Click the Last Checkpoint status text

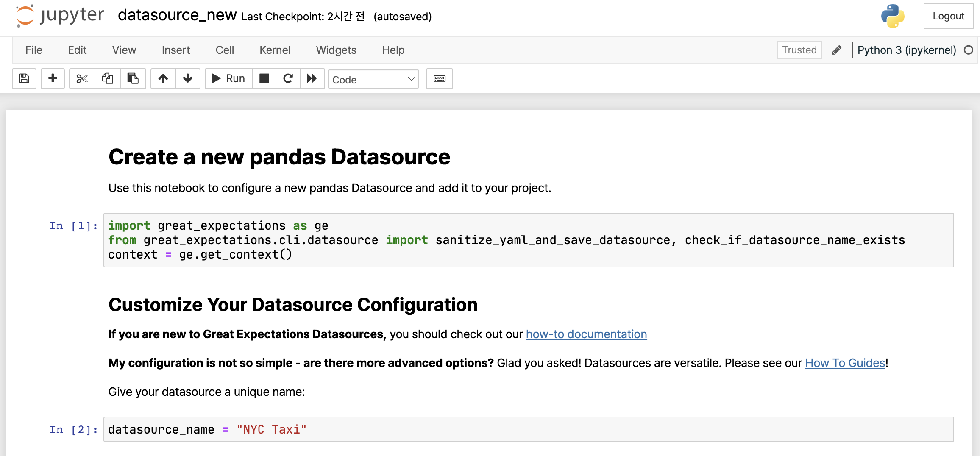tap(303, 17)
